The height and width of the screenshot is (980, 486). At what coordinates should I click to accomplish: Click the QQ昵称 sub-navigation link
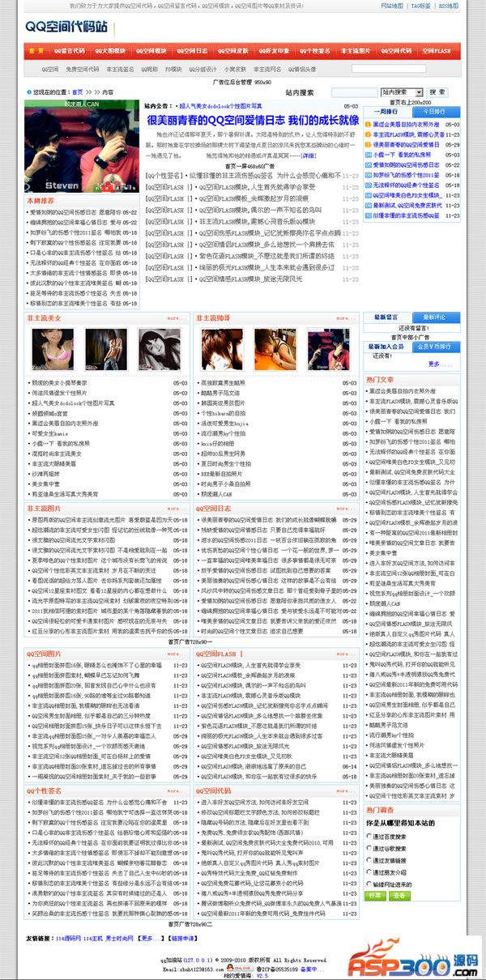pos(150,70)
